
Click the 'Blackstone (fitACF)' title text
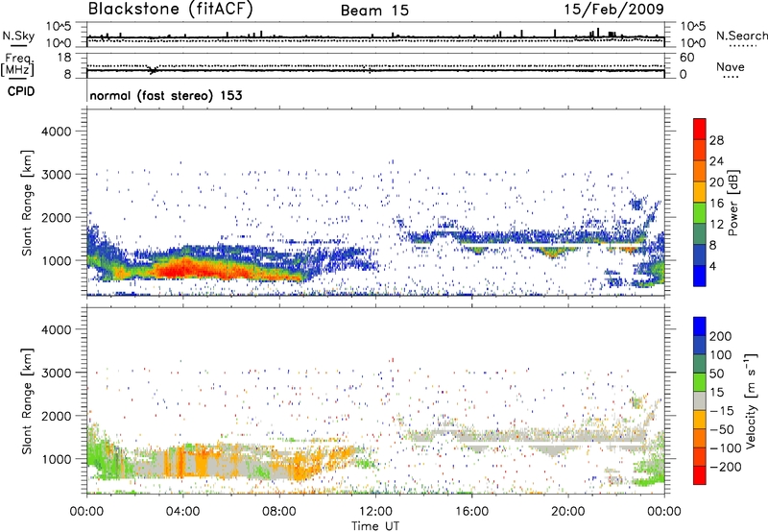click(171, 10)
